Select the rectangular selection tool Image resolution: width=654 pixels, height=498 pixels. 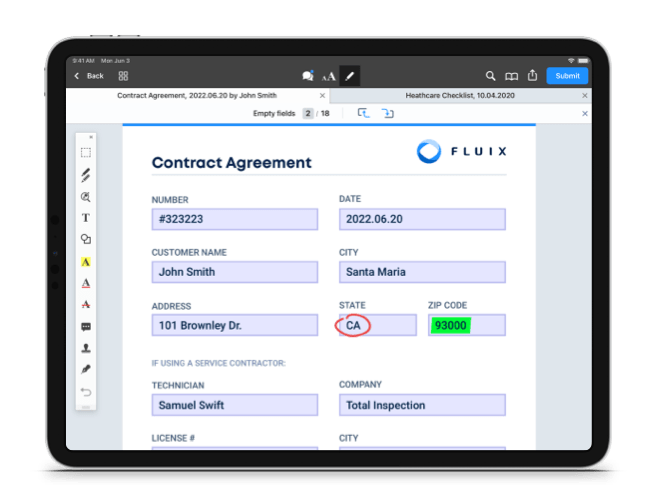pyautogui.click(x=86, y=153)
